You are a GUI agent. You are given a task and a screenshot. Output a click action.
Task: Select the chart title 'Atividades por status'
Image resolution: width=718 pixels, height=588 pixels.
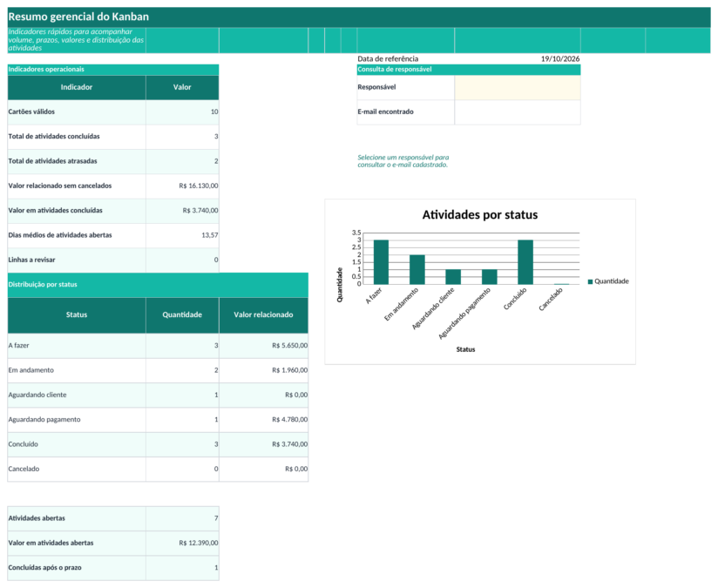click(480, 215)
